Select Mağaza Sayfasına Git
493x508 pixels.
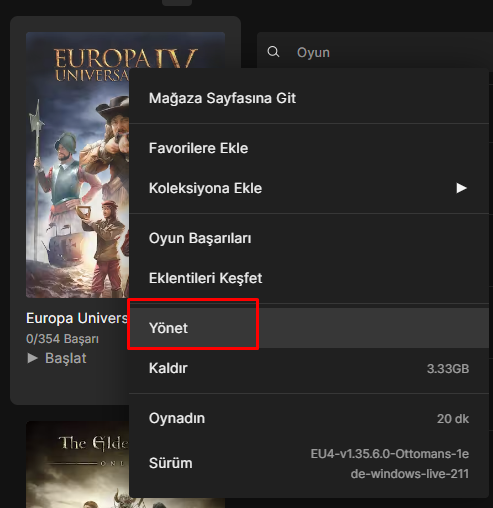pos(309,98)
